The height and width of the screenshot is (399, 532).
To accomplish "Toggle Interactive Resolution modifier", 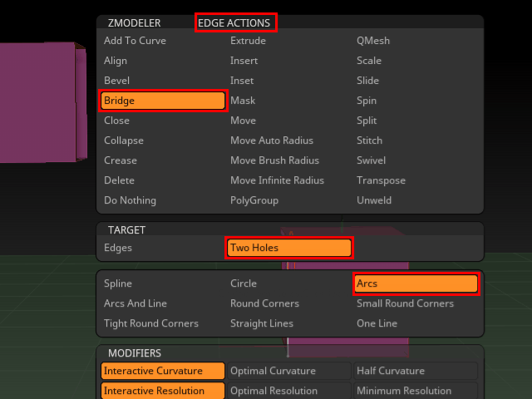I will (163, 391).
